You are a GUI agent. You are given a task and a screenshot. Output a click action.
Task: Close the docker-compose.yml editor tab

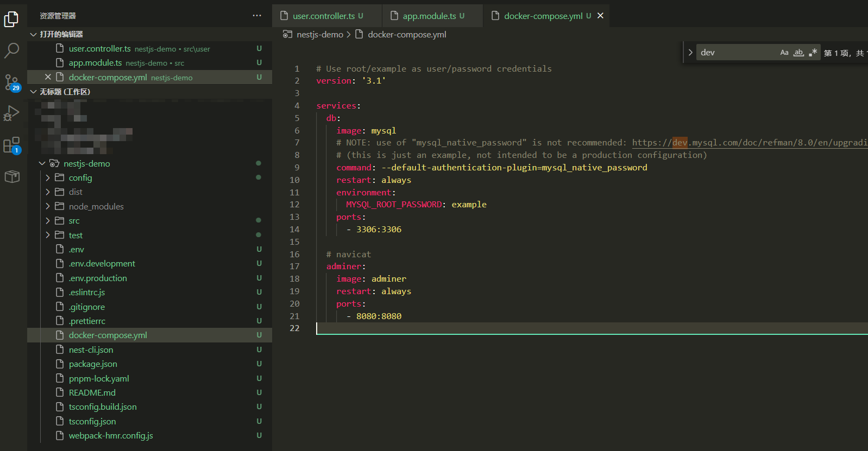point(600,16)
